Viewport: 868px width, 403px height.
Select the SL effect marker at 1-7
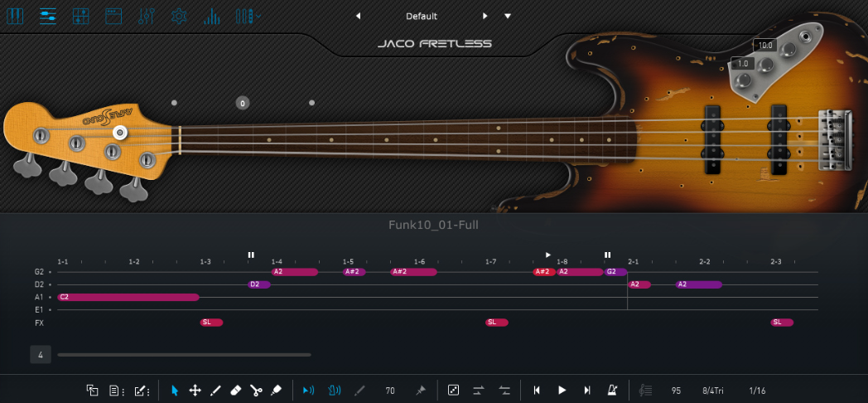497,322
